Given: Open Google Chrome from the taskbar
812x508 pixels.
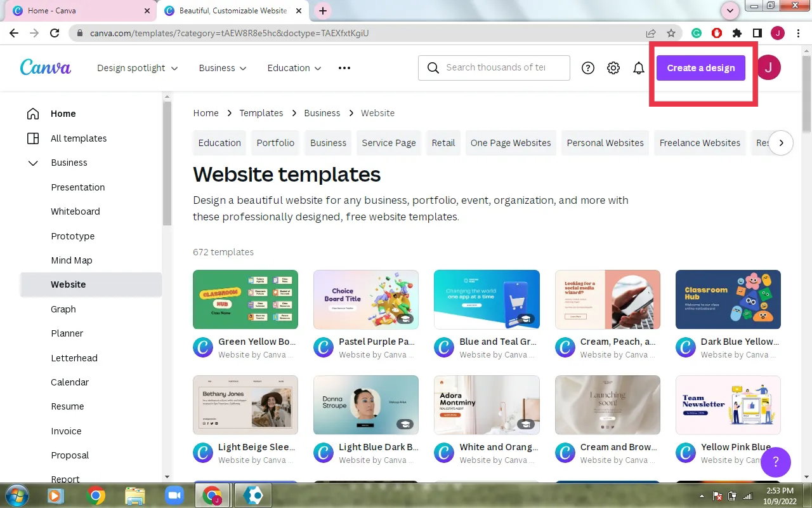Looking at the screenshot, I should point(96,495).
